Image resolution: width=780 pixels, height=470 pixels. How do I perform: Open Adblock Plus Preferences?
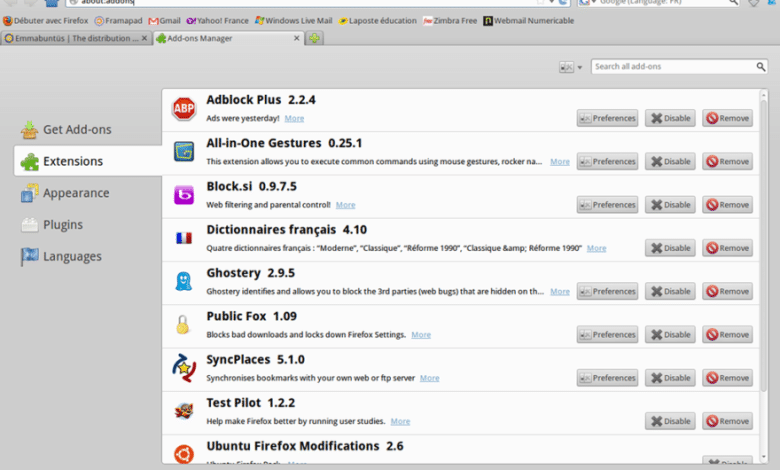tap(607, 118)
